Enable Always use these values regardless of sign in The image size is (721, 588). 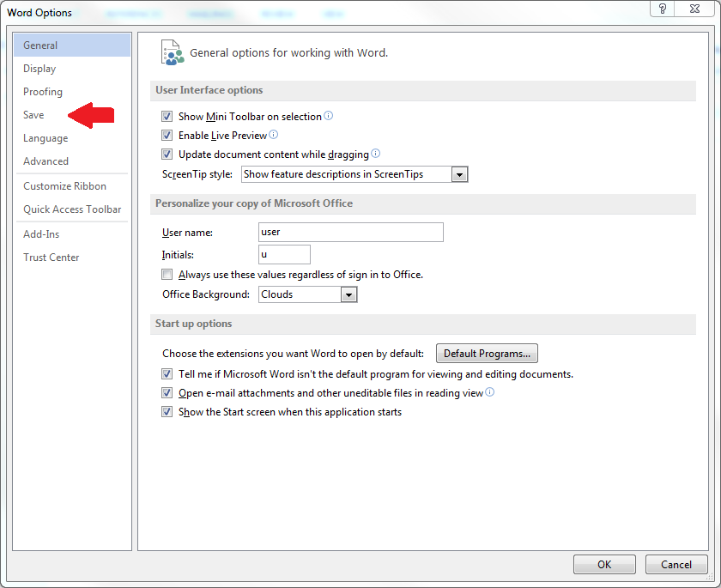coord(167,275)
